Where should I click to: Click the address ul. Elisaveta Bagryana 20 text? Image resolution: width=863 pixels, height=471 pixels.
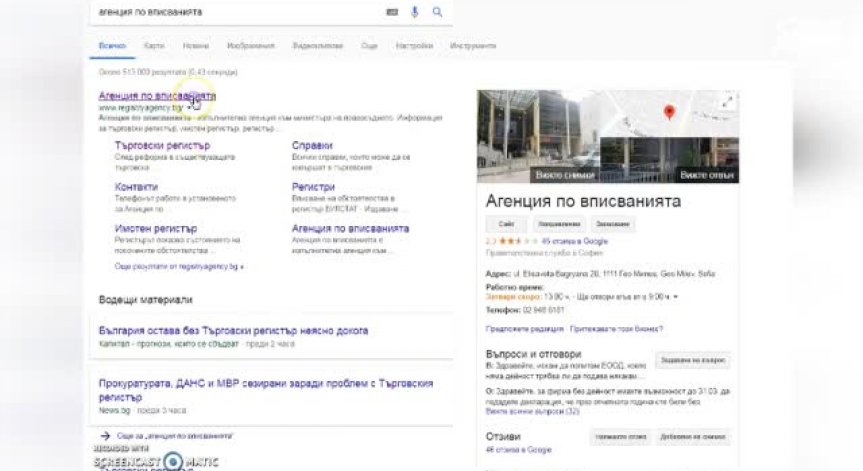pyautogui.click(x=614, y=273)
